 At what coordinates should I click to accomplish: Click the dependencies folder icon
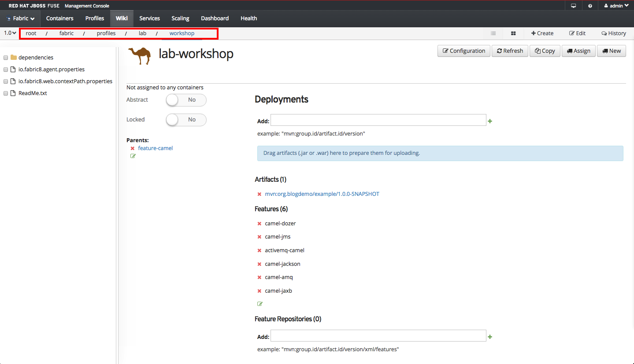click(x=13, y=57)
